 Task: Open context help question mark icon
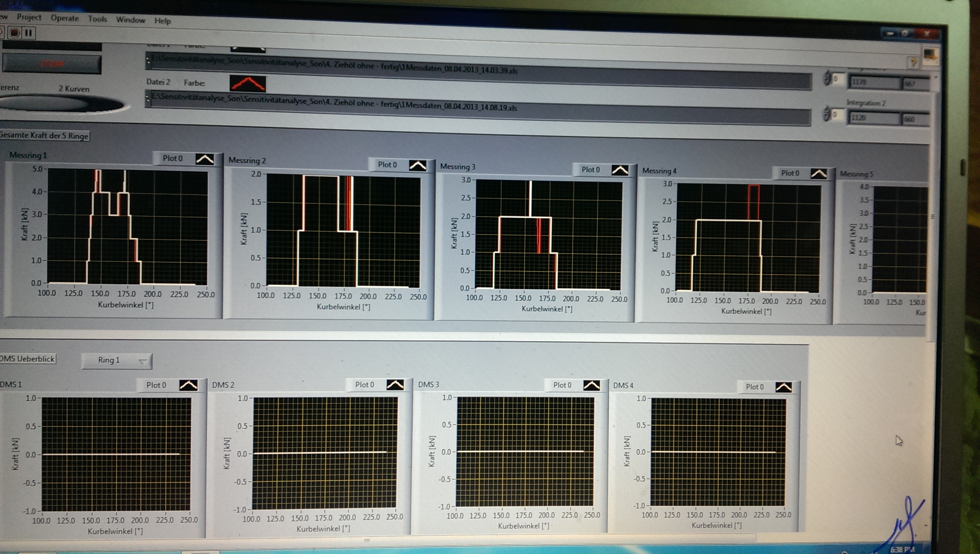click(913, 62)
